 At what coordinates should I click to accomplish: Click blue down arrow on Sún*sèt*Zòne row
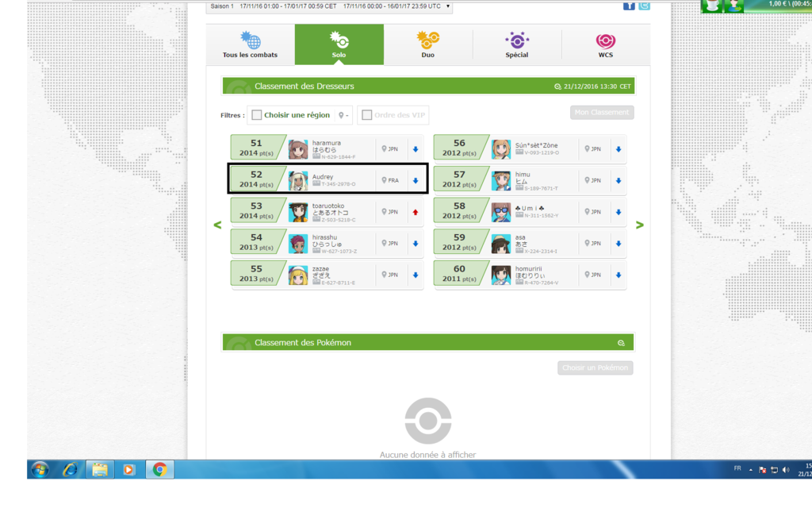pyautogui.click(x=619, y=149)
